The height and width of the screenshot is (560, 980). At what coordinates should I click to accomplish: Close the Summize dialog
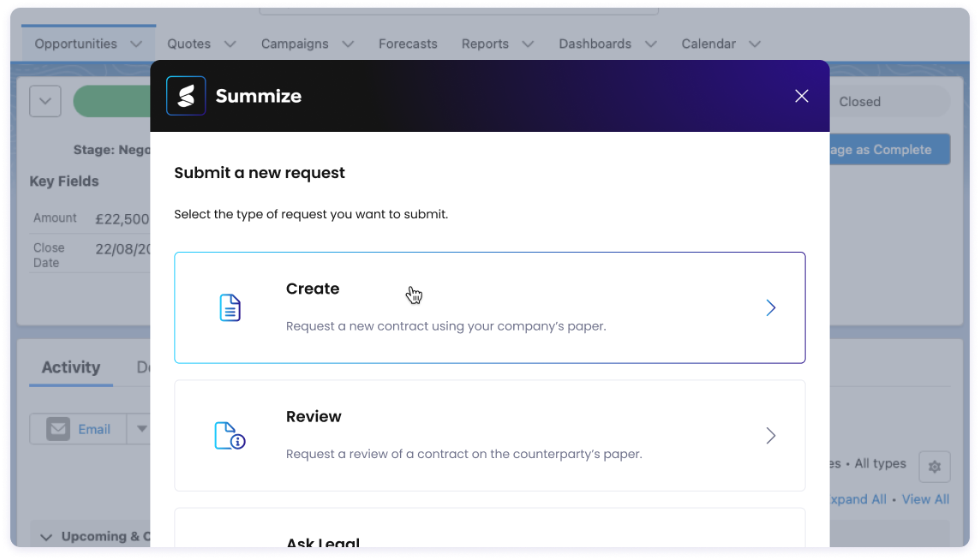[x=801, y=96]
